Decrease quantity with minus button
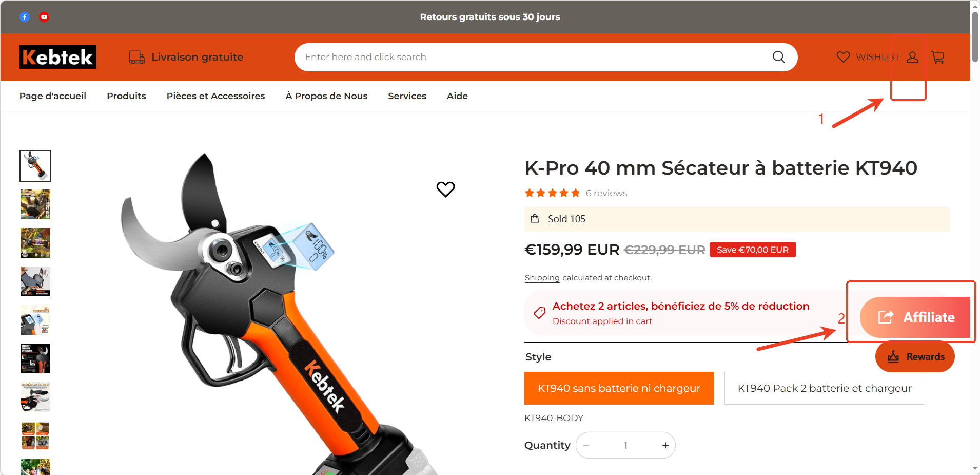The image size is (980, 475). point(586,445)
